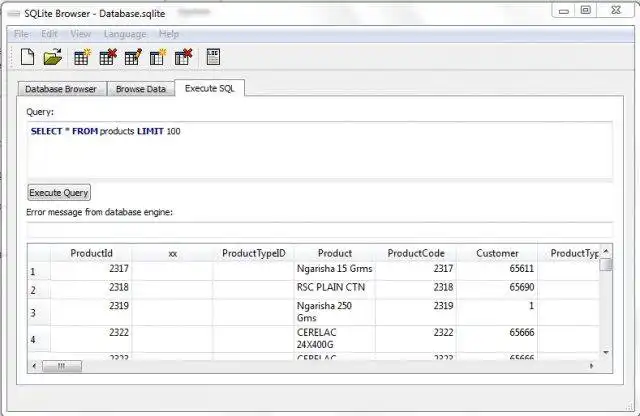Click the vertical scrollbar up arrow
640x416 pixels.
pyautogui.click(x=606, y=251)
